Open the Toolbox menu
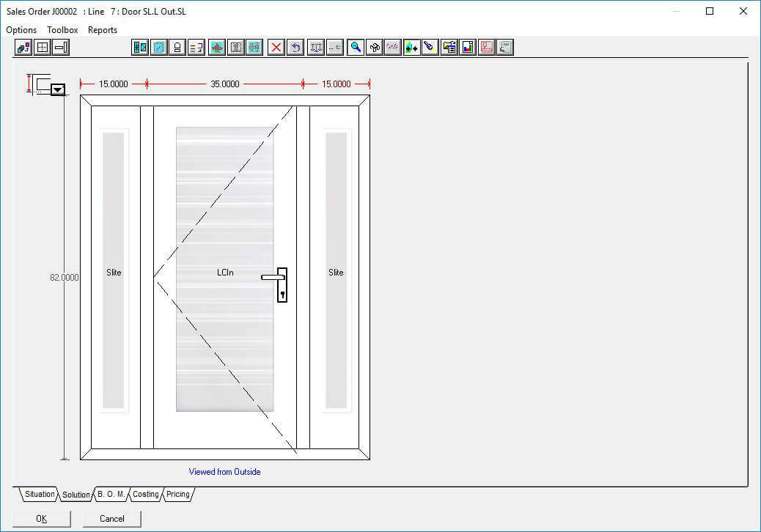The width and height of the screenshot is (761, 532). (62, 30)
